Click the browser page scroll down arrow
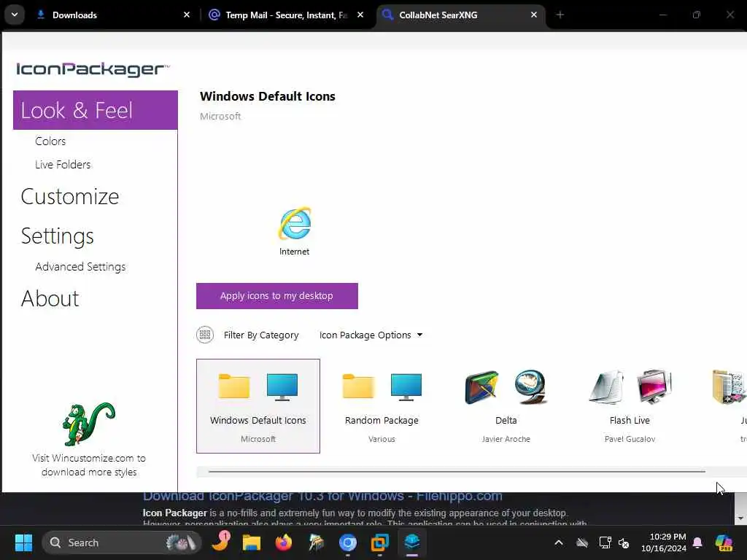Screen dimensions: 747x560 pyautogui.click(x=740, y=518)
